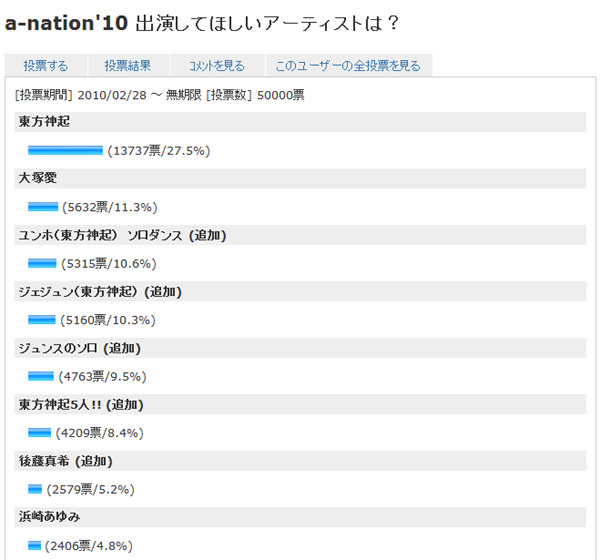This screenshot has height=560, width=600.
Task: Click the 後藤真希 result bar
Action: tap(35, 489)
